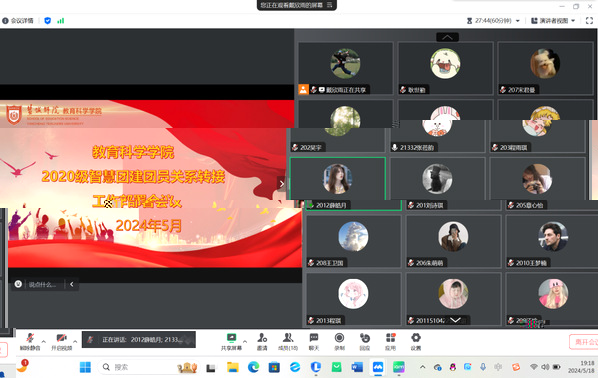Open chat panel icon
The width and height of the screenshot is (598, 378).
coord(314,341)
